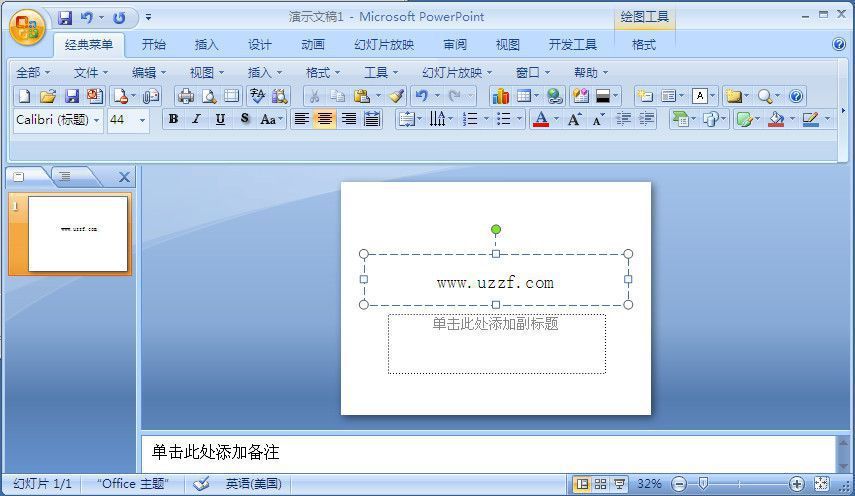Screen dimensions: 855x496
Task: Insert a hyperlink with the globe icon
Action: 555,96
